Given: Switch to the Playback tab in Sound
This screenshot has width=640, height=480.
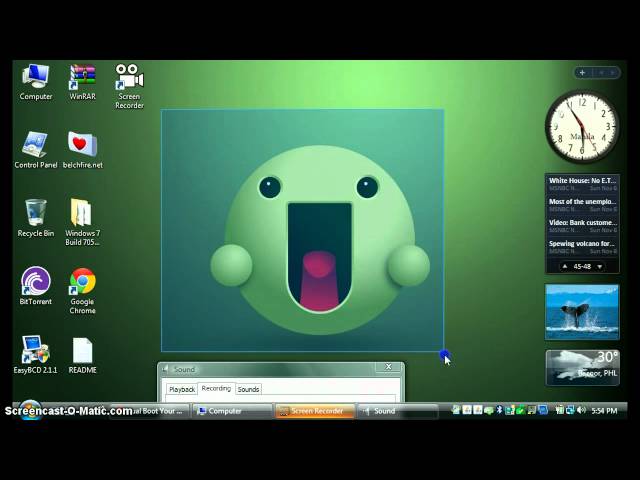Looking at the screenshot, I should click(x=182, y=389).
